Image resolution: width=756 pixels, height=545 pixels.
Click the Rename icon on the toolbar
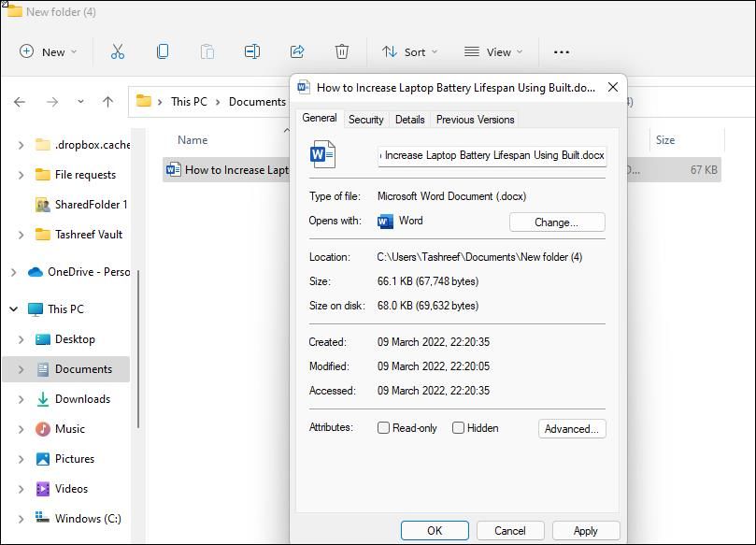(x=252, y=51)
